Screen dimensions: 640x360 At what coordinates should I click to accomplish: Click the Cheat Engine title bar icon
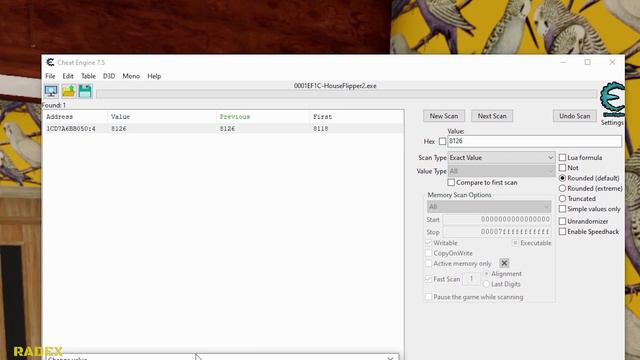tap(50, 62)
